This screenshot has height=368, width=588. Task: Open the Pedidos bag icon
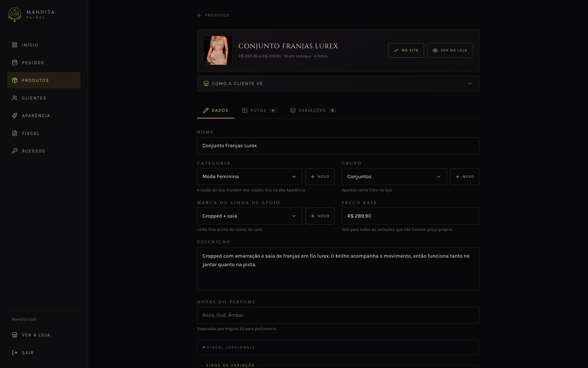coord(15,63)
